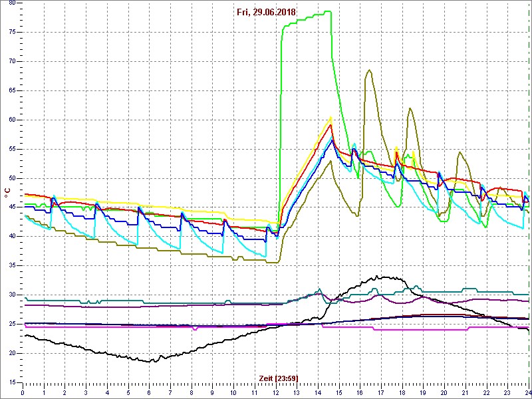Click the °C unit label on the temperature axis
Image resolution: width=532 pixels, height=399 pixels.
[x=7, y=194]
